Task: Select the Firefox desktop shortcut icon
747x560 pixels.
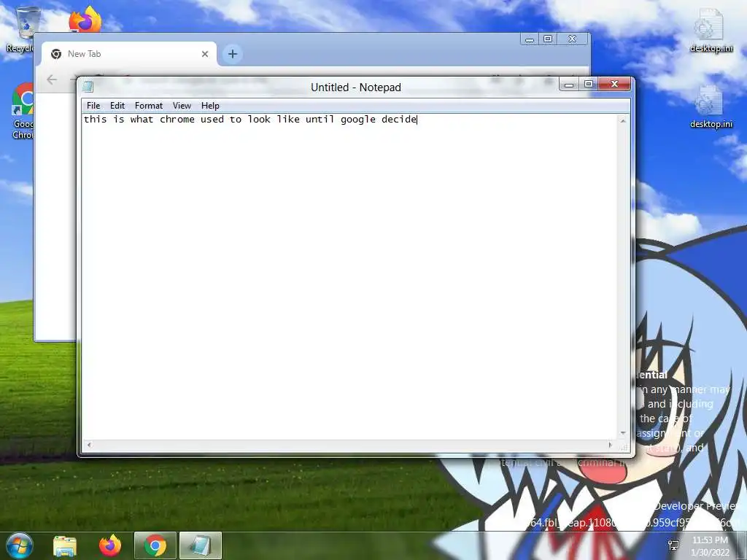Action: pyautogui.click(x=85, y=20)
